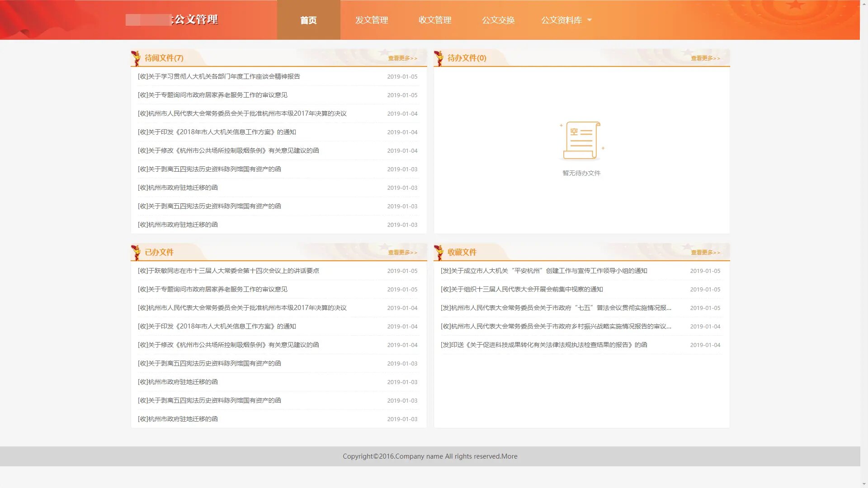
Task: Click the torch icon beside 待阅文件
Action: click(135, 58)
